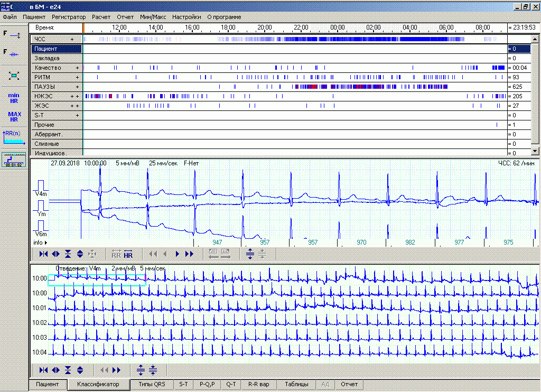Click the next page right-arrow icon

226,254
